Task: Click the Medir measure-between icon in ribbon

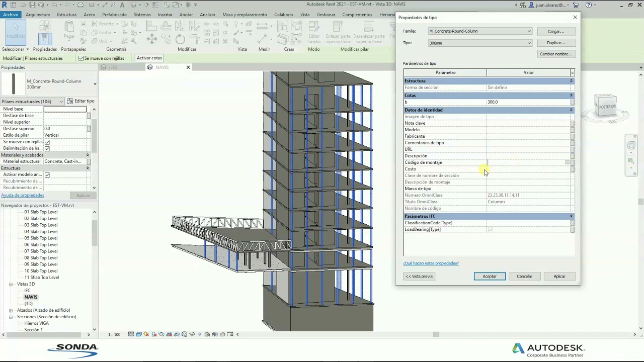Action: click(262, 26)
